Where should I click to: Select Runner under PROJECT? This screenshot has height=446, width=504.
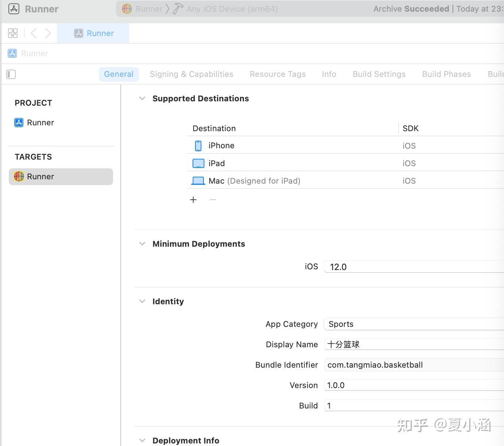[40, 122]
